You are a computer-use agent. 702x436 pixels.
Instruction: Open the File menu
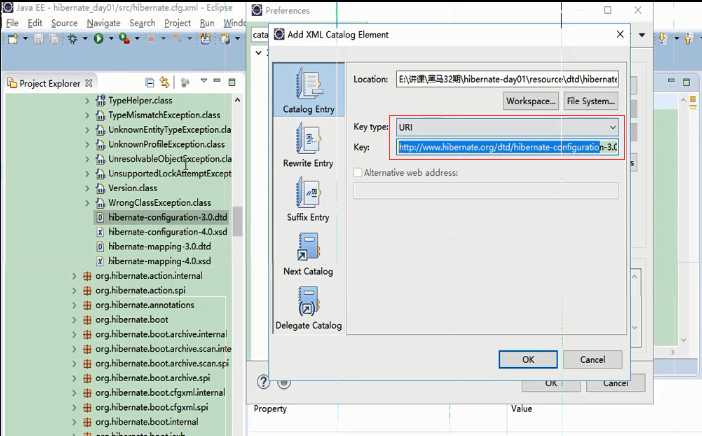[13, 23]
